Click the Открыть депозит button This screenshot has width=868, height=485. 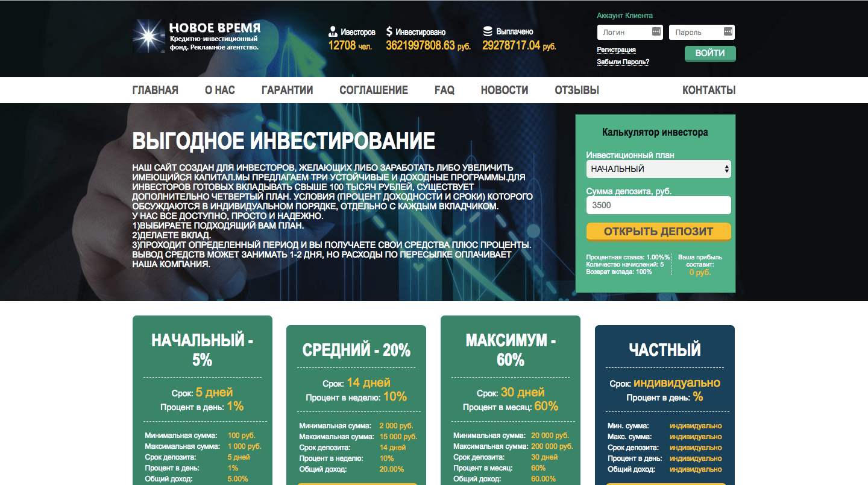pos(658,232)
